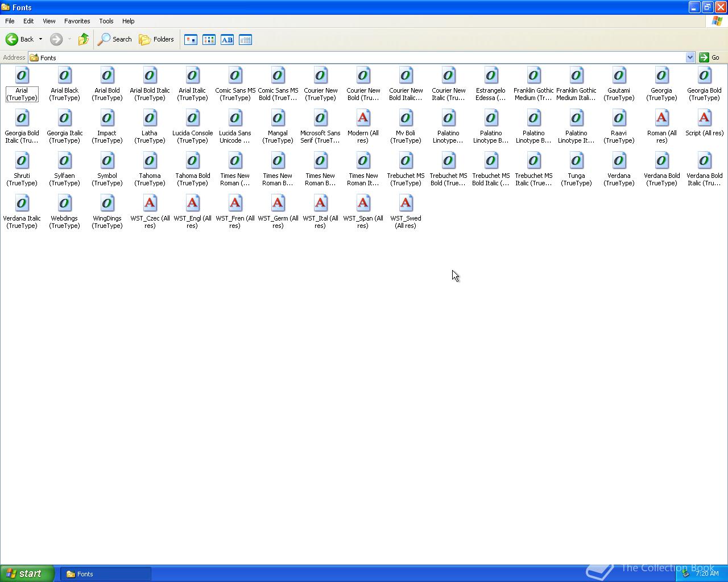
Task: Open the Search pane
Action: (115, 39)
